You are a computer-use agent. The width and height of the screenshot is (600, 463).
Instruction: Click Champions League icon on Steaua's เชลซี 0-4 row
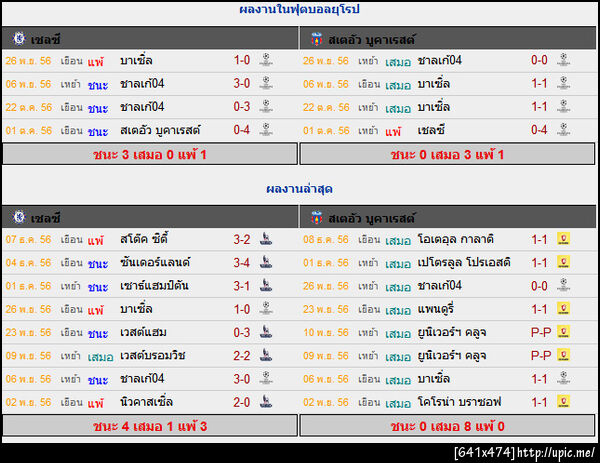[x=564, y=130]
